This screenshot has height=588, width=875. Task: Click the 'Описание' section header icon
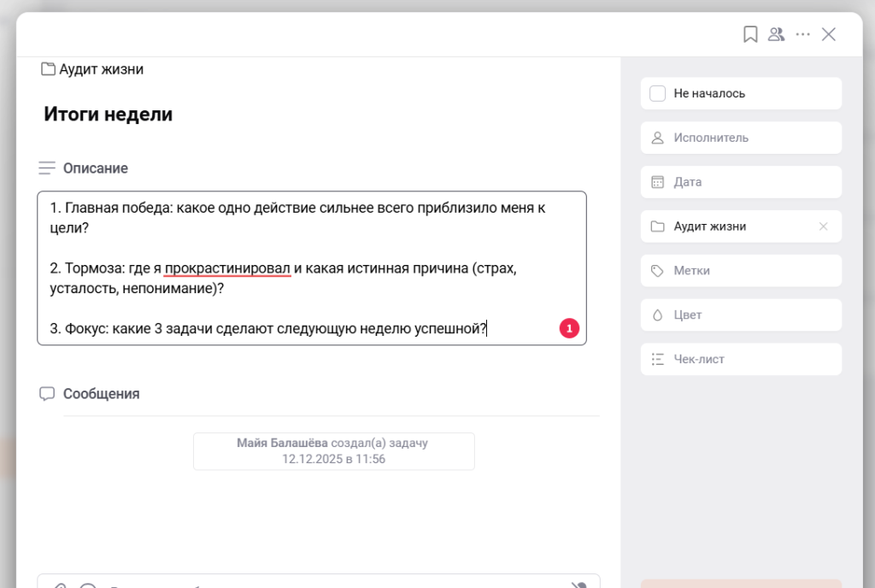click(x=47, y=168)
